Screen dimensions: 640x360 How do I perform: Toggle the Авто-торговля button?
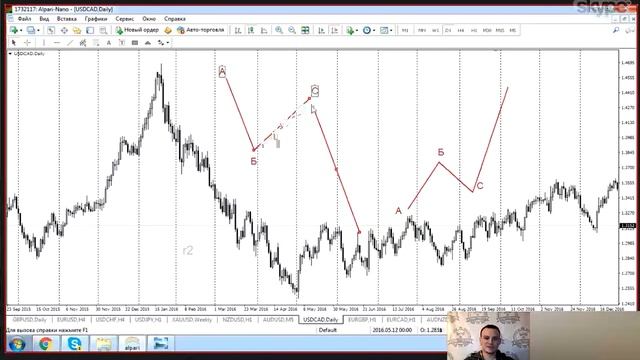pos(201,30)
